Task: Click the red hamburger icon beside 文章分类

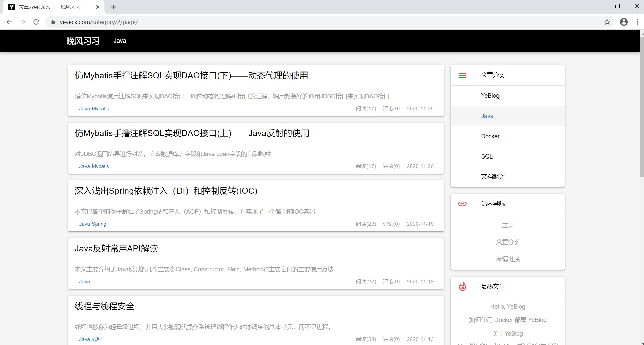Action: point(462,75)
